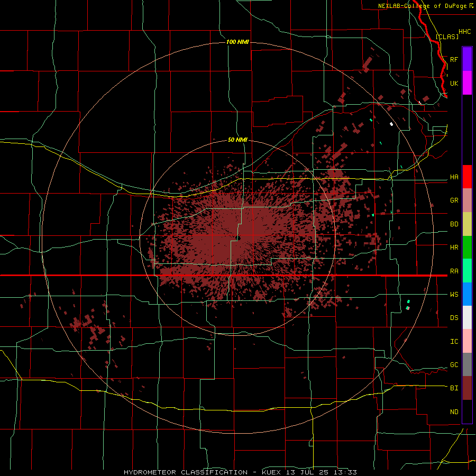476x476 pixels.
Task: Click the HA red legend swatch
Action: point(467,177)
